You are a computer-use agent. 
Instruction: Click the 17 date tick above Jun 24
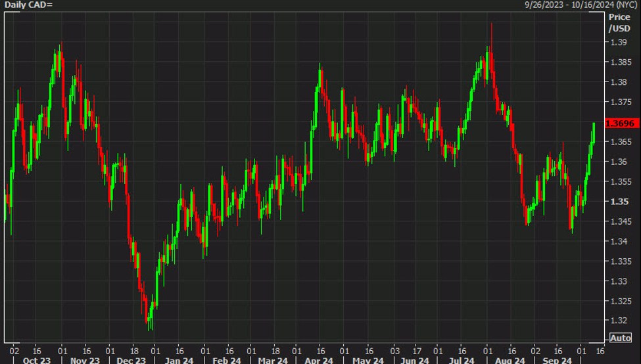coord(417,350)
